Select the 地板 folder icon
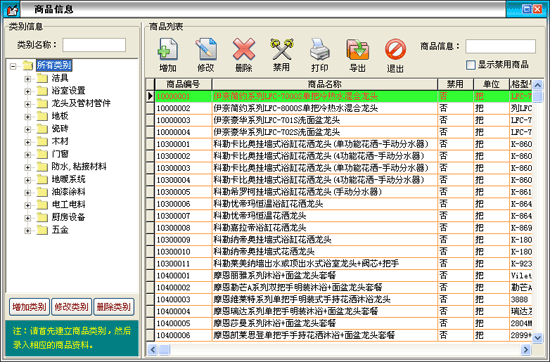The height and width of the screenshot is (362, 550). click(x=42, y=116)
